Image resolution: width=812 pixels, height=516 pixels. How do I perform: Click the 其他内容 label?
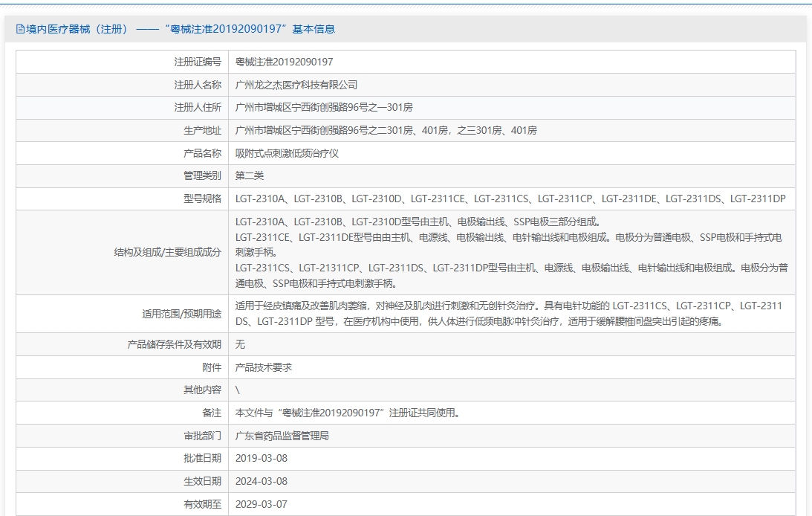click(x=202, y=390)
